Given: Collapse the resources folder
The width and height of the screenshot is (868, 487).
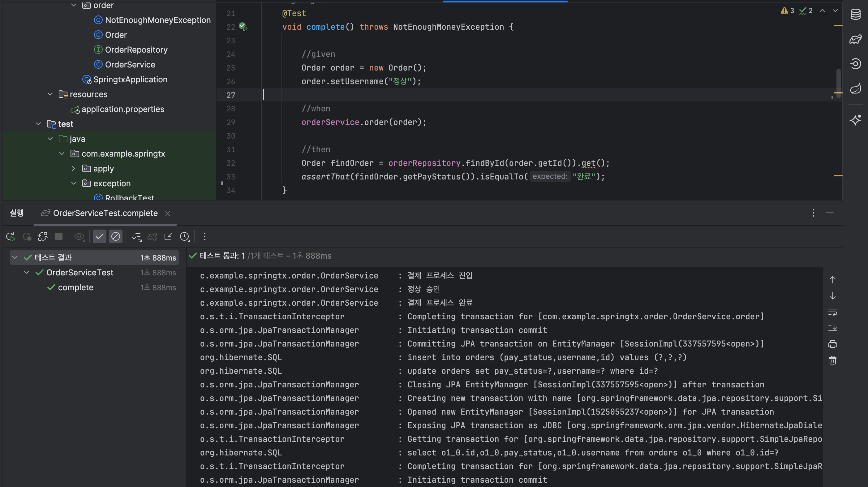Looking at the screenshot, I should tap(50, 94).
